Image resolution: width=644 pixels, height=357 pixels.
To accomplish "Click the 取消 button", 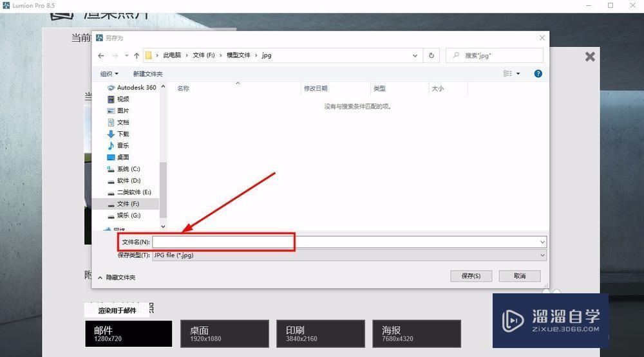I will click(x=520, y=276).
